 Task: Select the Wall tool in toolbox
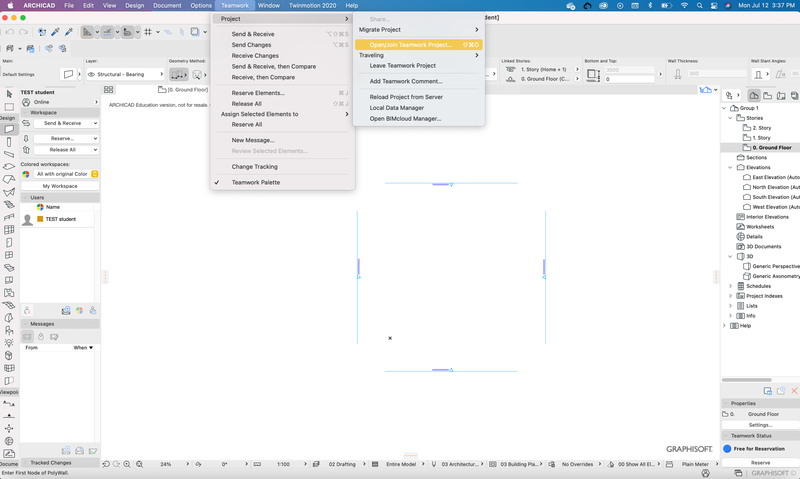[9, 130]
